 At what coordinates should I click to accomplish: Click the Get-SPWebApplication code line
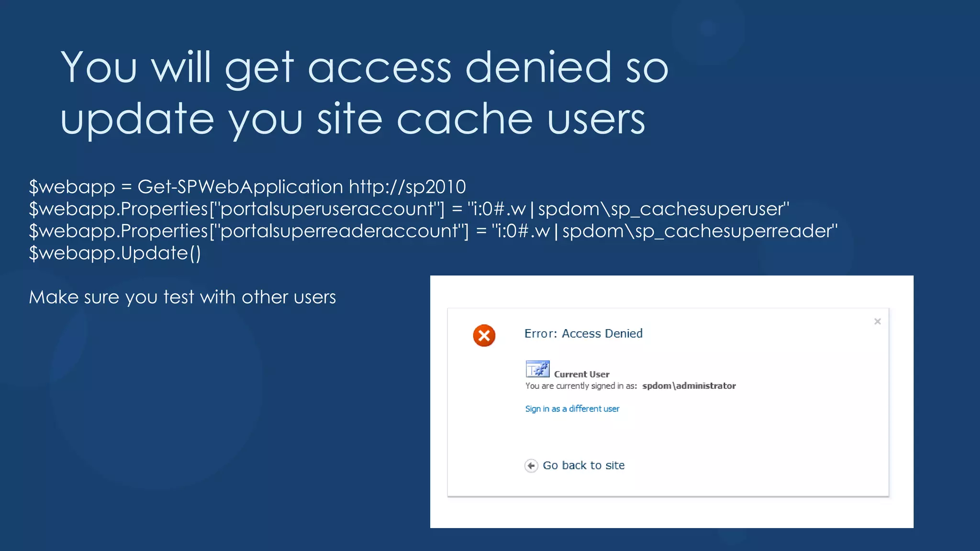tap(247, 187)
